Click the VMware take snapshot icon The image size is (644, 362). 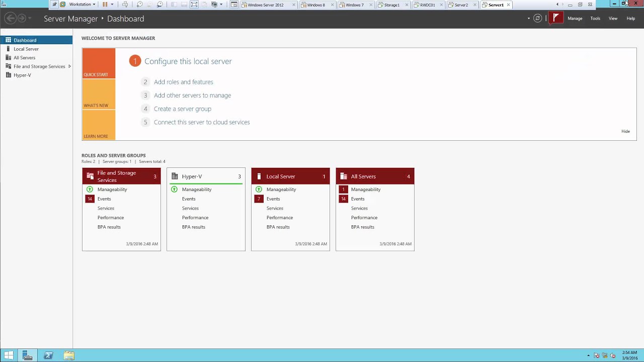[x=140, y=5]
